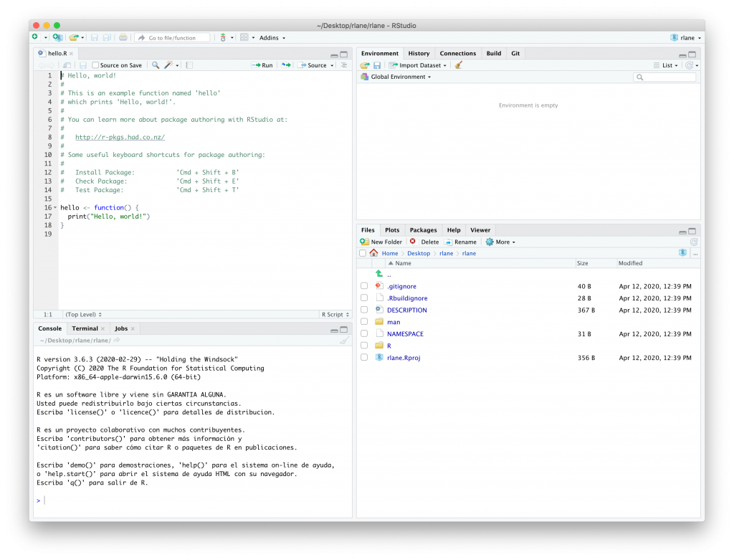Open the Addins dropdown
This screenshot has height=560, width=734.
272,38
